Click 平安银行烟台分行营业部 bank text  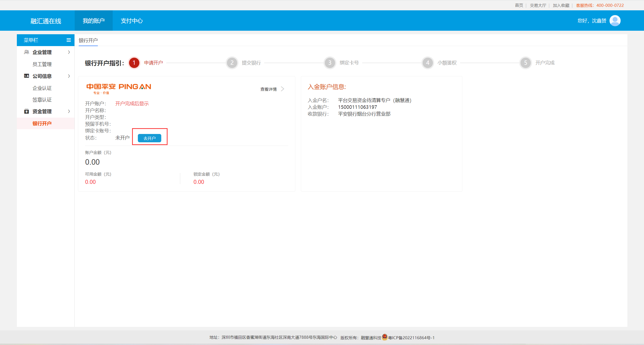pos(364,114)
